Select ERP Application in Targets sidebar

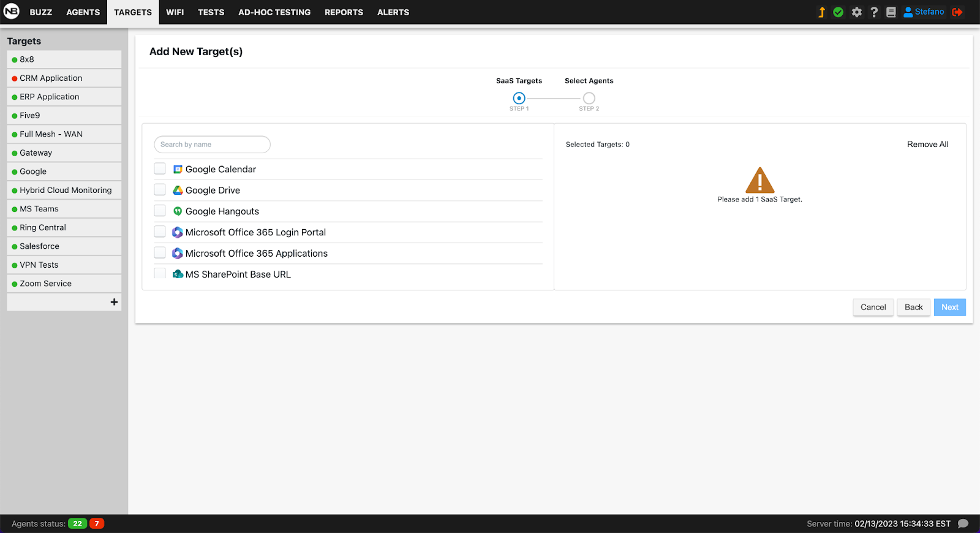tap(64, 97)
